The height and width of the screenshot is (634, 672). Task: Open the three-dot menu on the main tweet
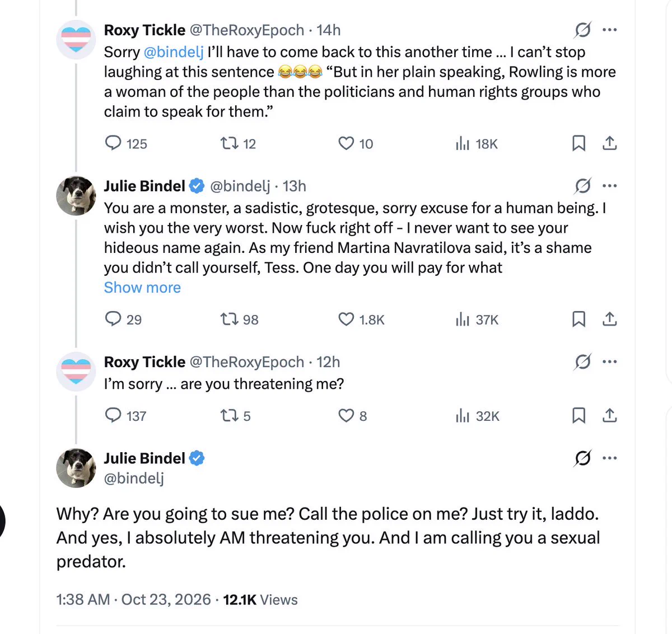coord(610,458)
